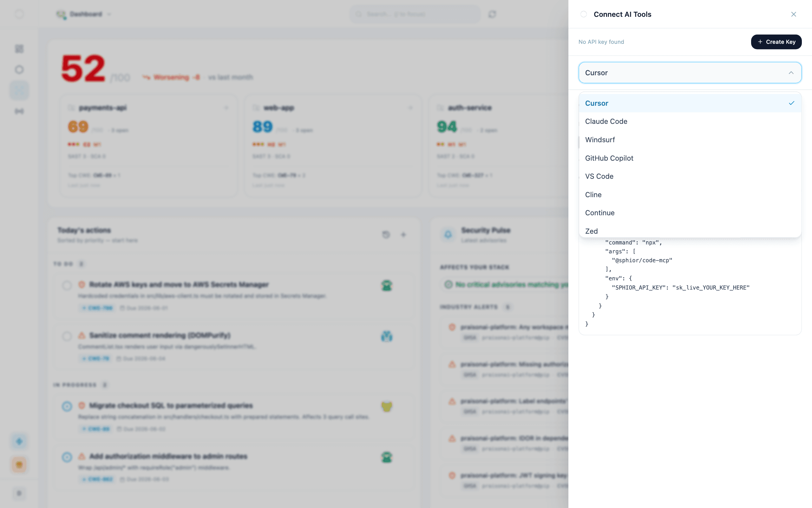Screen dimensions: 812x508
Task: Click the Create Key button
Action: click(776, 42)
